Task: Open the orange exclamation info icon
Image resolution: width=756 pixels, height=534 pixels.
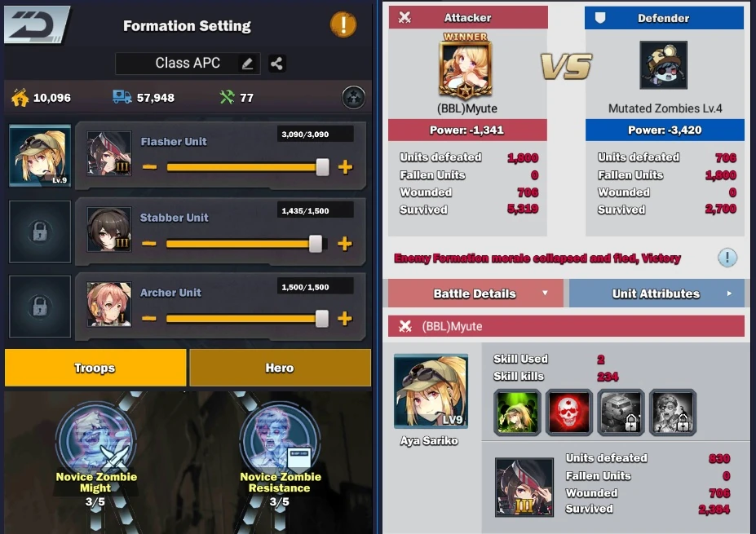Action: [343, 24]
